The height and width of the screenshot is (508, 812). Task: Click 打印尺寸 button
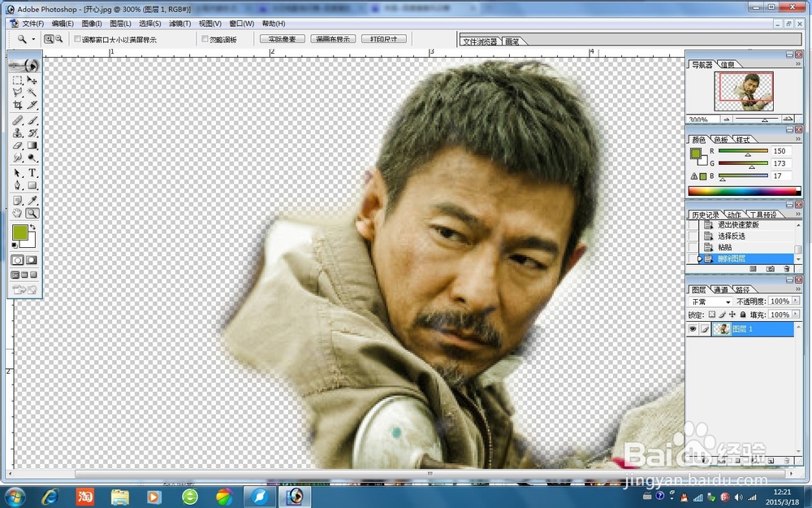coord(384,39)
